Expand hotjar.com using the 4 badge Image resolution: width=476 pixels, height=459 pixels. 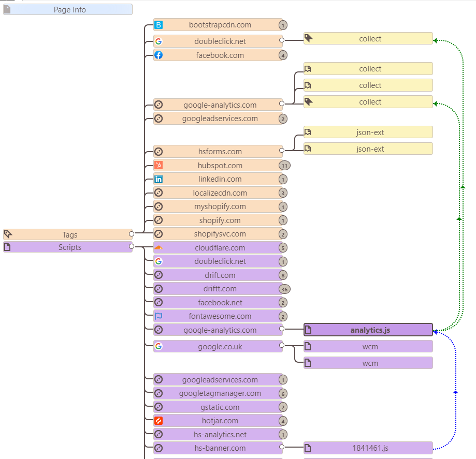click(283, 421)
